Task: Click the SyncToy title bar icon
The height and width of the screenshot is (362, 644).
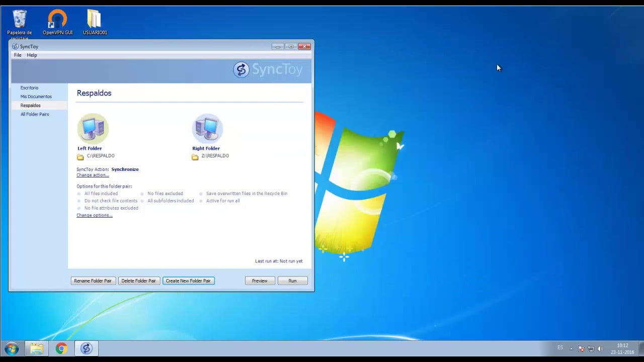Action: coord(15,46)
